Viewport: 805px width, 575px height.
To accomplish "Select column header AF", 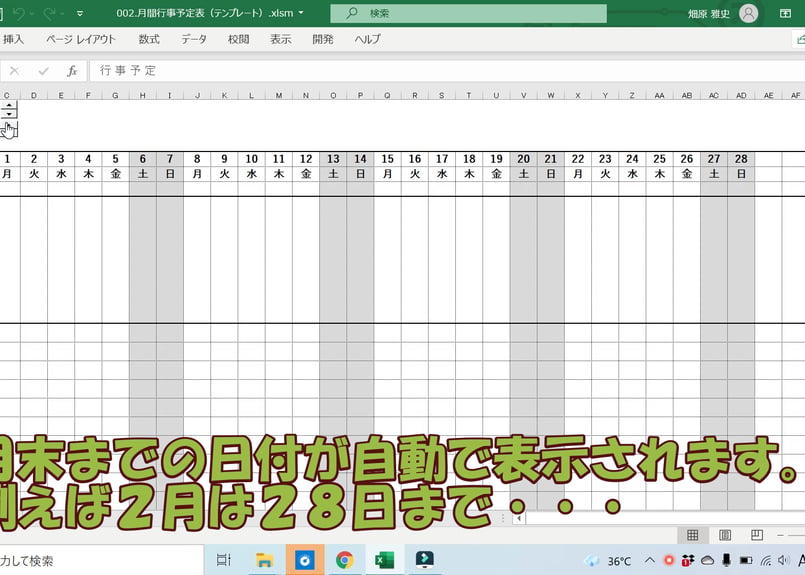I will [795, 95].
